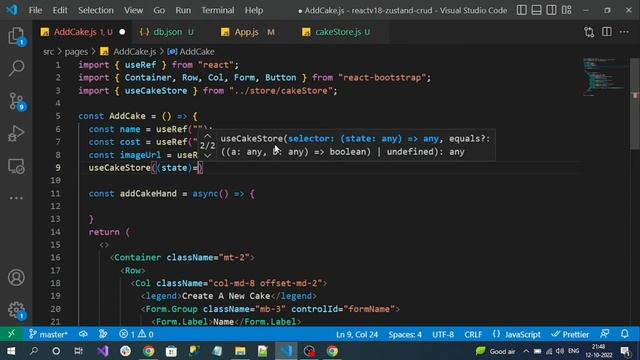Click the unsaved dot on AddCake.js tab
The width and height of the screenshot is (640, 360).
point(122,32)
